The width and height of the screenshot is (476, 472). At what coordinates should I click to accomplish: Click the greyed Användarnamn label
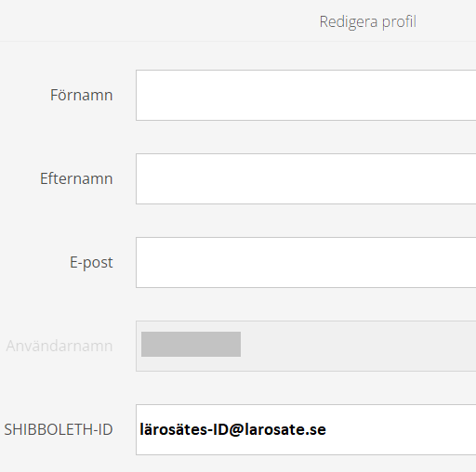coord(59,346)
